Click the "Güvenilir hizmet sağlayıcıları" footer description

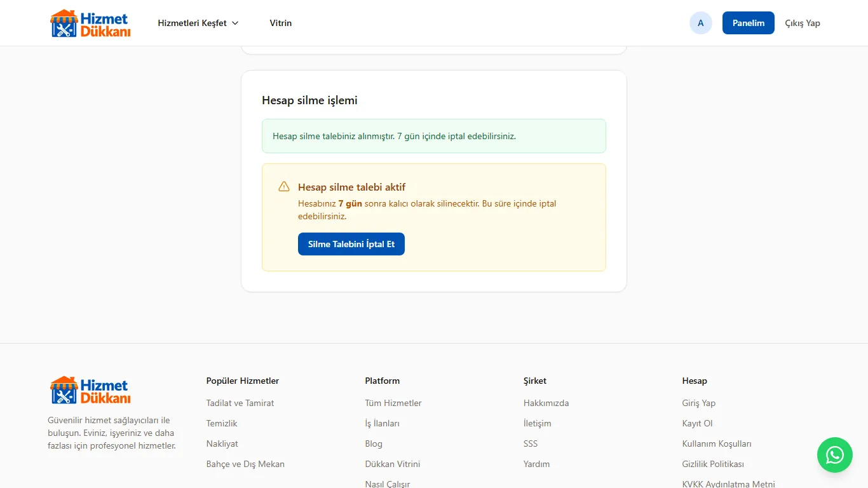pos(112,433)
